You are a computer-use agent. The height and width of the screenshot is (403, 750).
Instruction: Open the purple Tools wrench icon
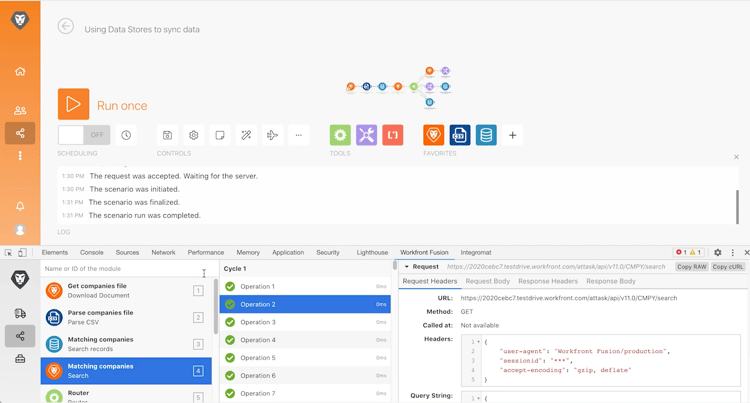(x=366, y=135)
